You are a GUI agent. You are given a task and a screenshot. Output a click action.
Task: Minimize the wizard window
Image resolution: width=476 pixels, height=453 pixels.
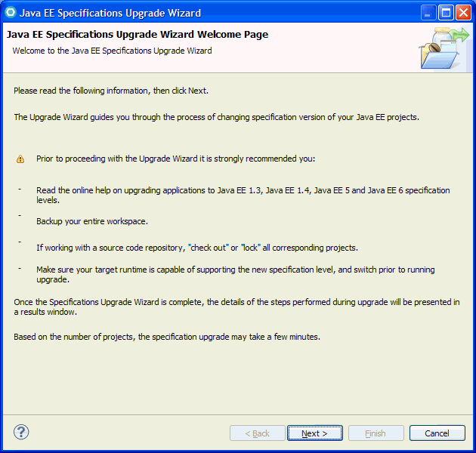tap(428, 13)
